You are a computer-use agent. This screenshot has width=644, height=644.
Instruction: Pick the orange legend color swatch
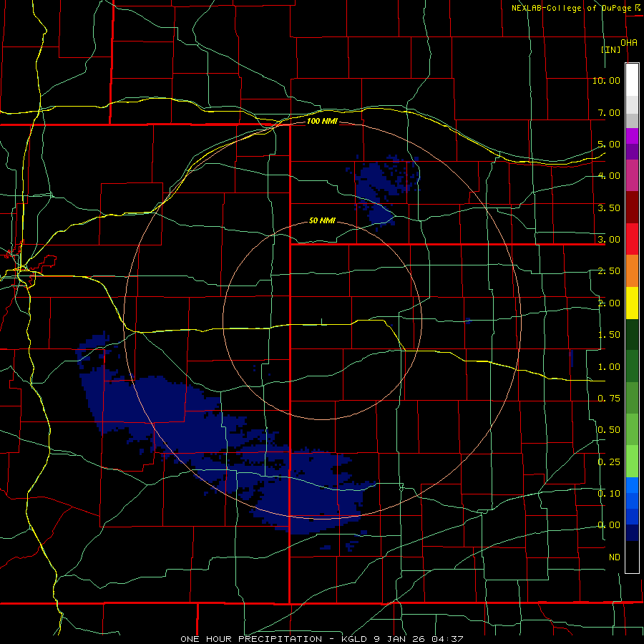point(632,271)
